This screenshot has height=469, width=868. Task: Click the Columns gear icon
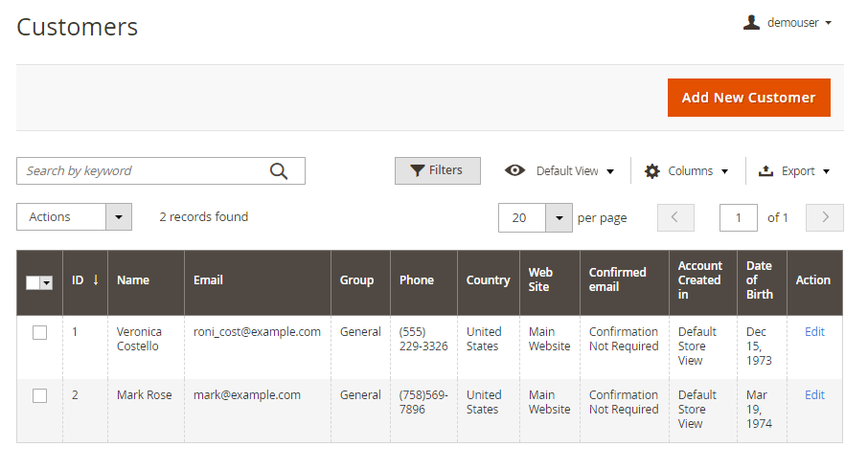[x=652, y=171]
